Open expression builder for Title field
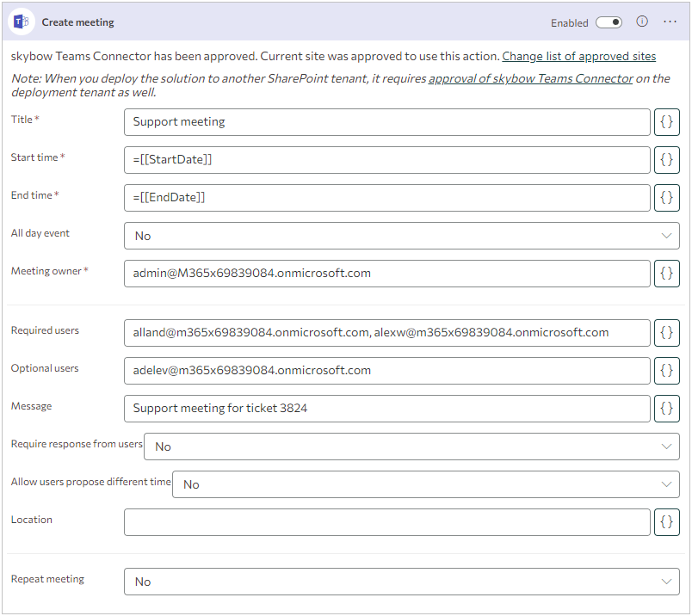Viewport: 692px width, 616px height. click(666, 122)
